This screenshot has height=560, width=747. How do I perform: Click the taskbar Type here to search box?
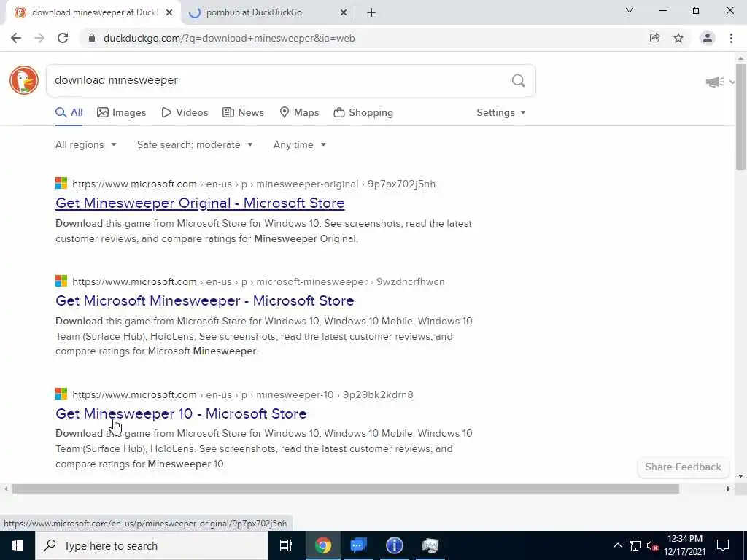152,545
